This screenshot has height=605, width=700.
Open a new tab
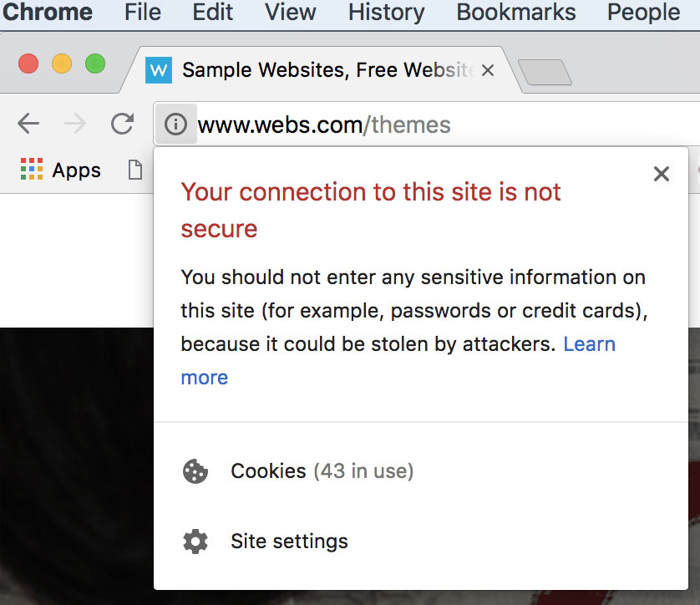click(x=545, y=72)
